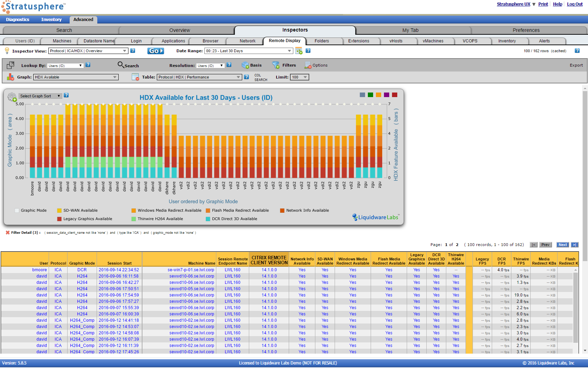Open the Date Range dropdown
The width and height of the screenshot is (588, 368).
[x=248, y=51]
